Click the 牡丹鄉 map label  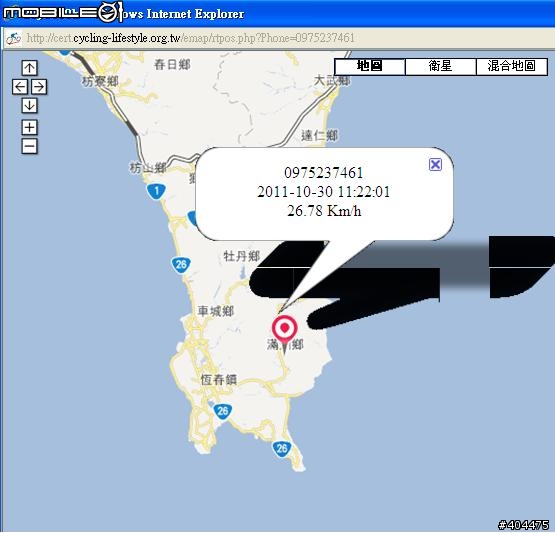point(242,256)
